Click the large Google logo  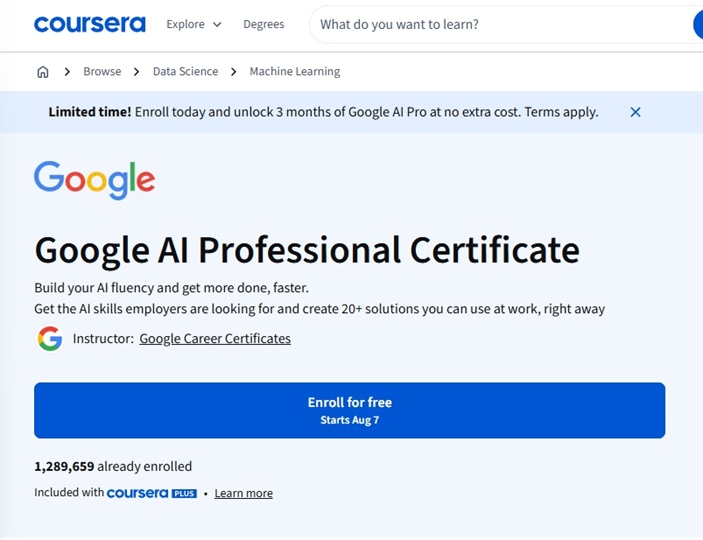(x=95, y=180)
